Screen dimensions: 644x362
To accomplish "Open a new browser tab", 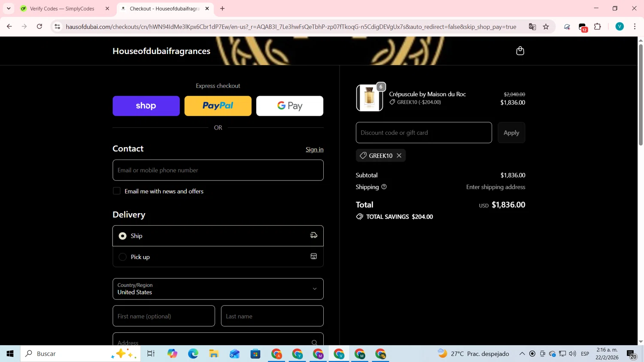I will [222, 9].
